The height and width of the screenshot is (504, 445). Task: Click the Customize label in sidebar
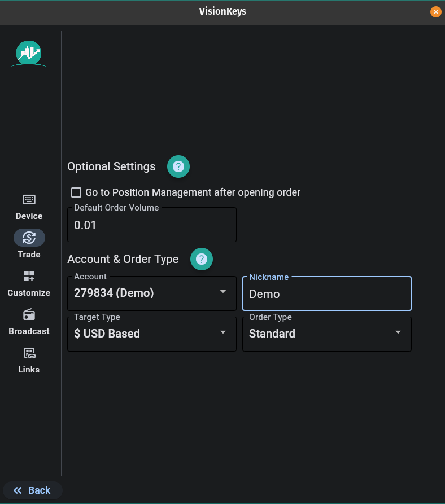pyautogui.click(x=29, y=293)
